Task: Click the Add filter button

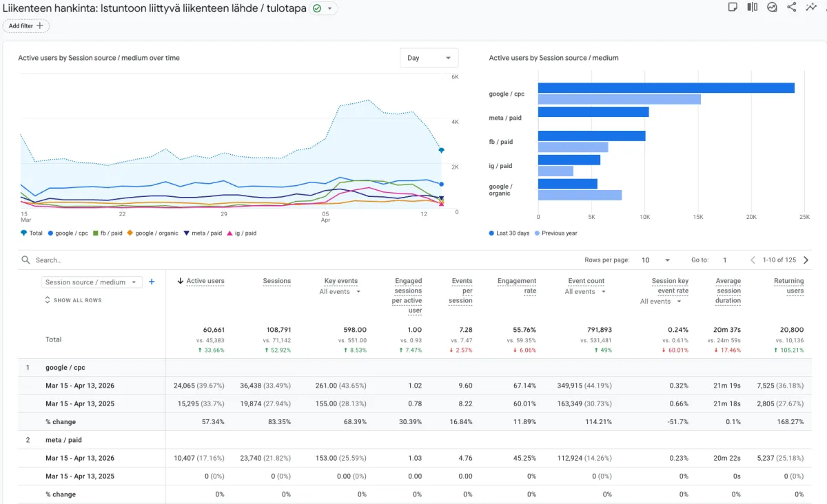Action: 26,26
